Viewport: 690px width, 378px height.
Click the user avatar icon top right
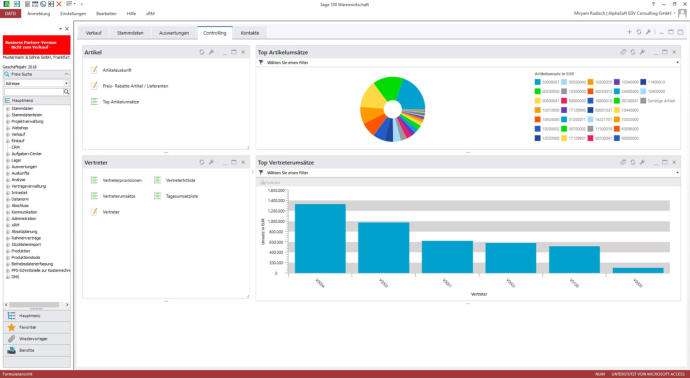[x=682, y=14]
